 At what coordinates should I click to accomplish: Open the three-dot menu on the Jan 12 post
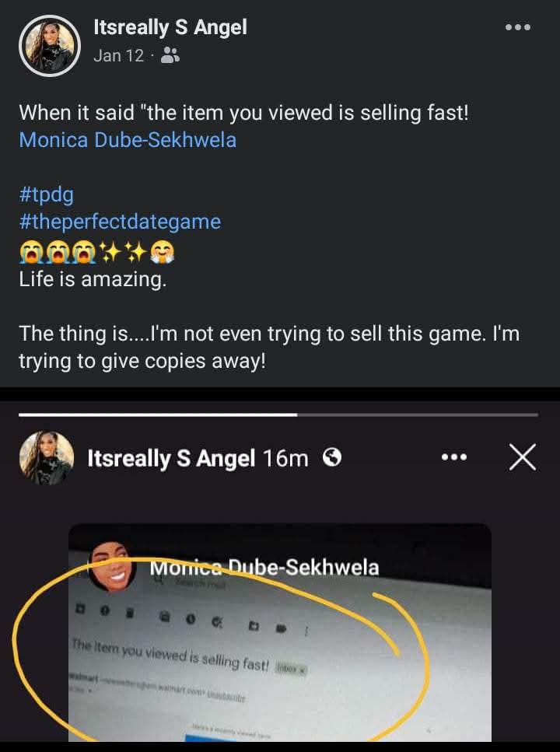(517, 28)
